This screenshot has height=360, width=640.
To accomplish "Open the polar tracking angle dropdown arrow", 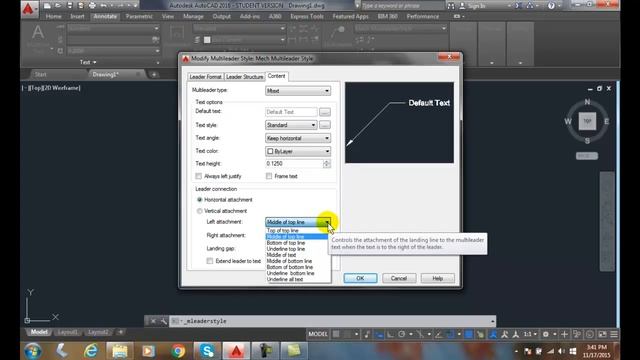I will coord(411,334).
